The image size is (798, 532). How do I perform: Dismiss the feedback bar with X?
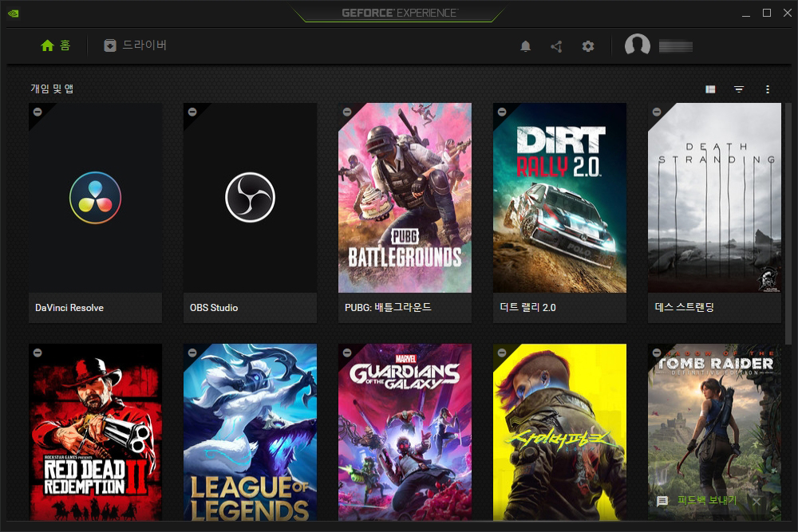coord(757,502)
